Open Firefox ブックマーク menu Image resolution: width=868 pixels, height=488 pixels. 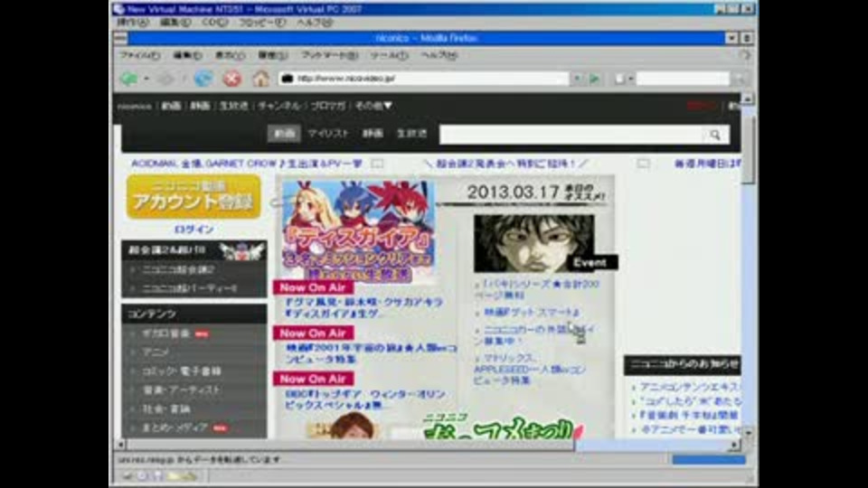329,55
